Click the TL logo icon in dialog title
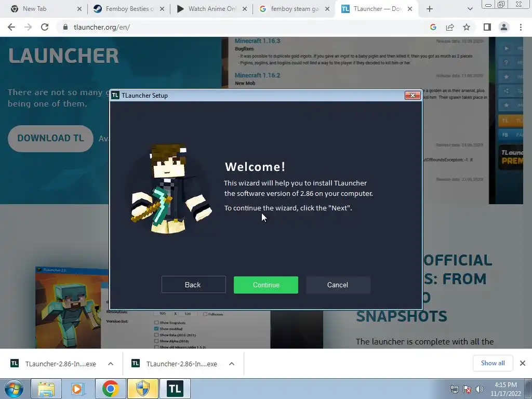532x399 pixels. [115, 96]
